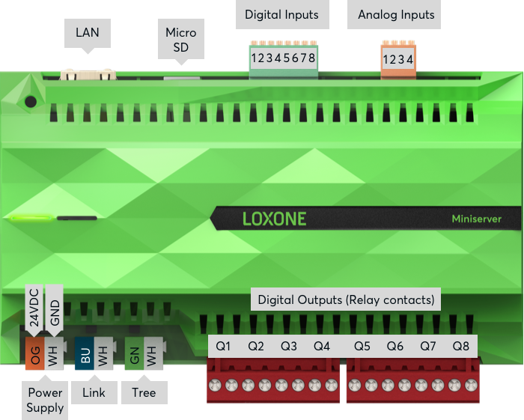Click digit 4 on the Analog Inputs connector
Viewport: 524px width, 420px height.
[x=409, y=60]
